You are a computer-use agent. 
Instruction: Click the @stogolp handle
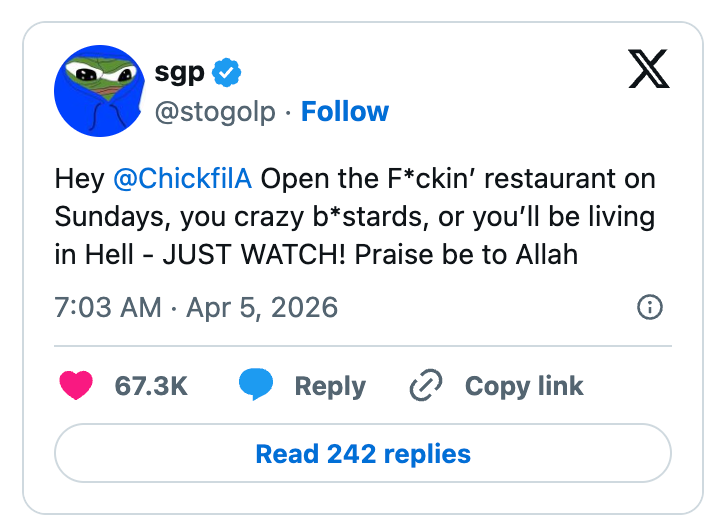(x=215, y=112)
